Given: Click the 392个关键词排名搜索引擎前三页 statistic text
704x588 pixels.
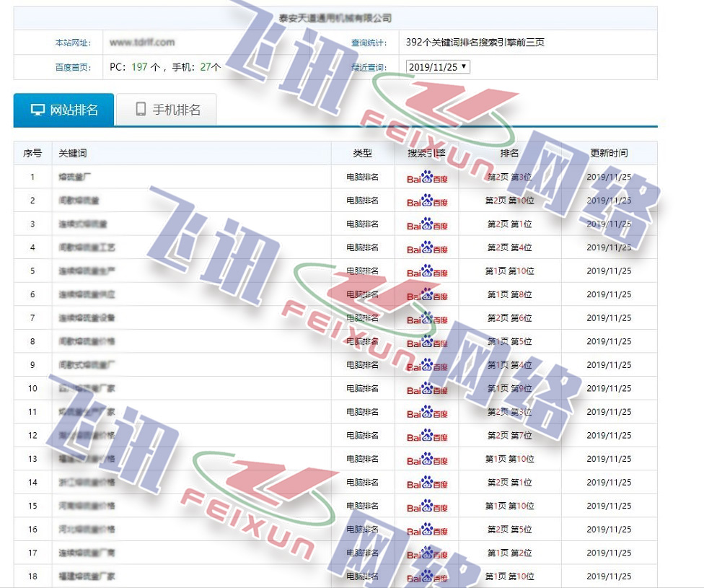Looking at the screenshot, I should click(475, 43).
